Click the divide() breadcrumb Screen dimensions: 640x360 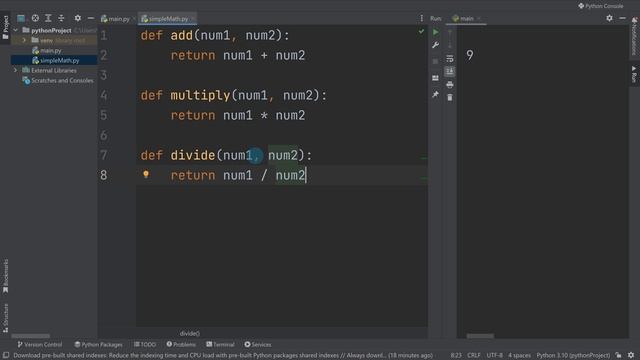(x=190, y=333)
